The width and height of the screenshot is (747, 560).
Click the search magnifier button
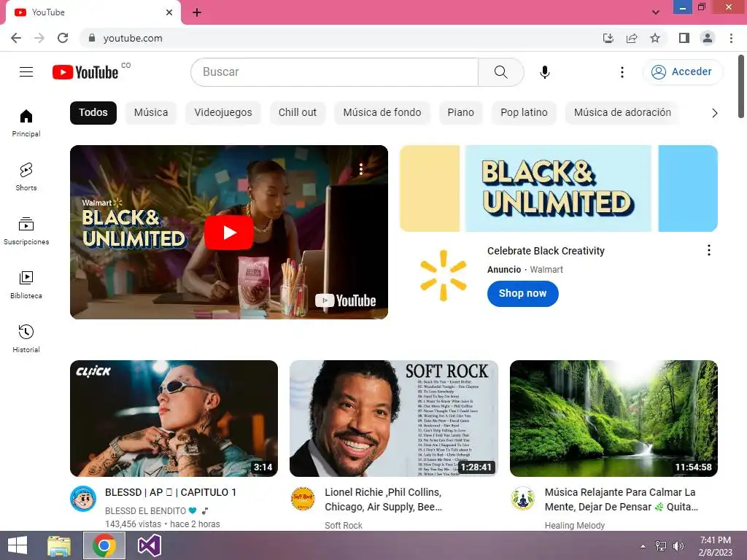[500, 72]
